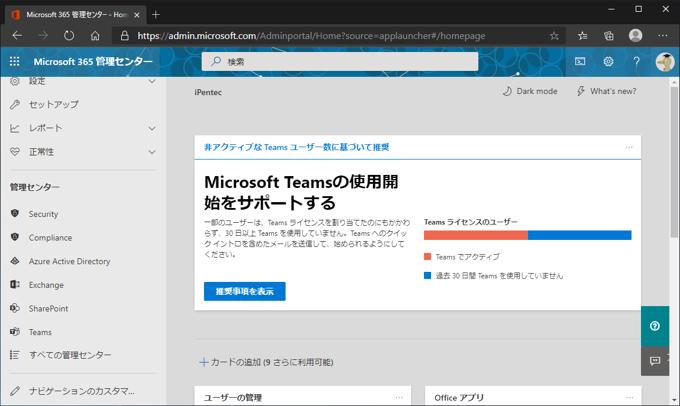Click the Security shield icon

15,213
